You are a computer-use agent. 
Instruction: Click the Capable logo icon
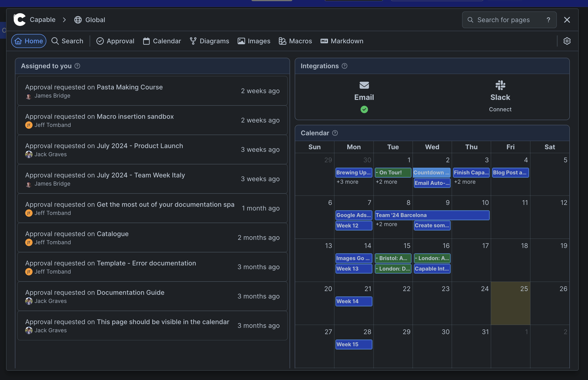[20, 20]
